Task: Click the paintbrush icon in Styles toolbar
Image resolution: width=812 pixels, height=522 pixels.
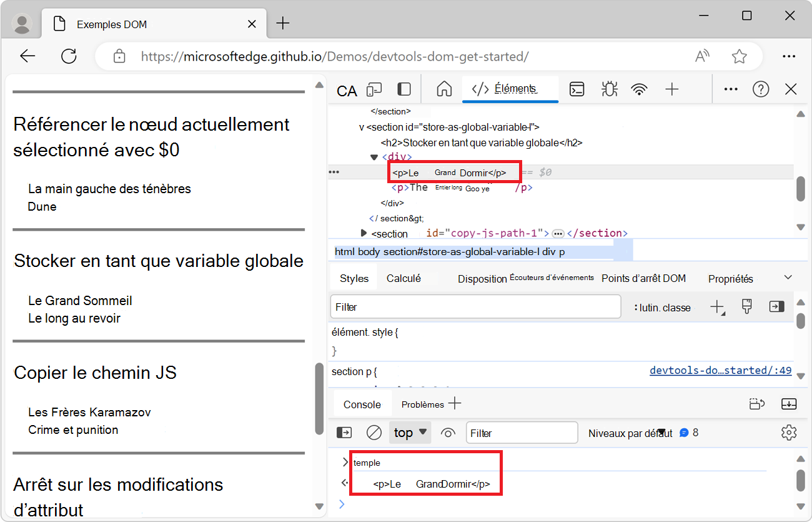Action: click(746, 306)
